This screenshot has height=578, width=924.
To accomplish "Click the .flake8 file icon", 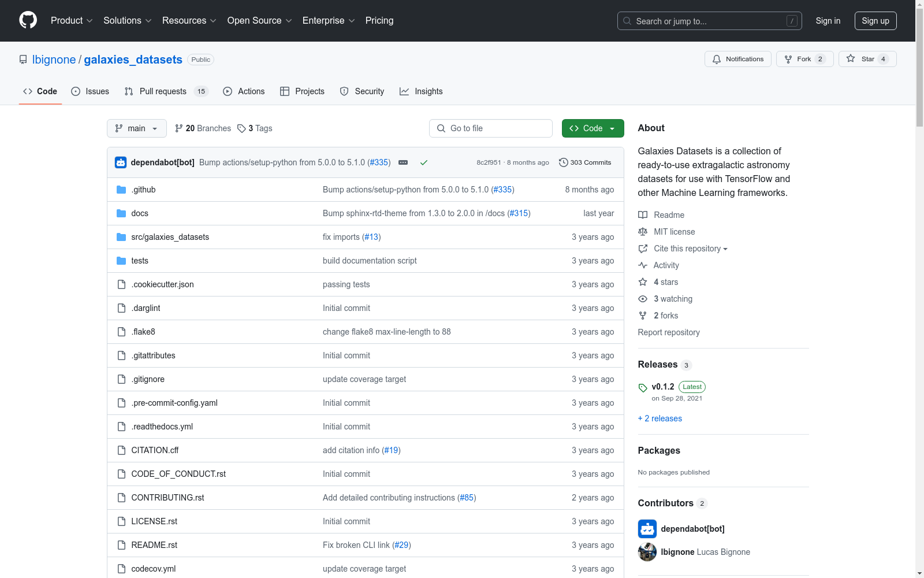I will pos(121,332).
